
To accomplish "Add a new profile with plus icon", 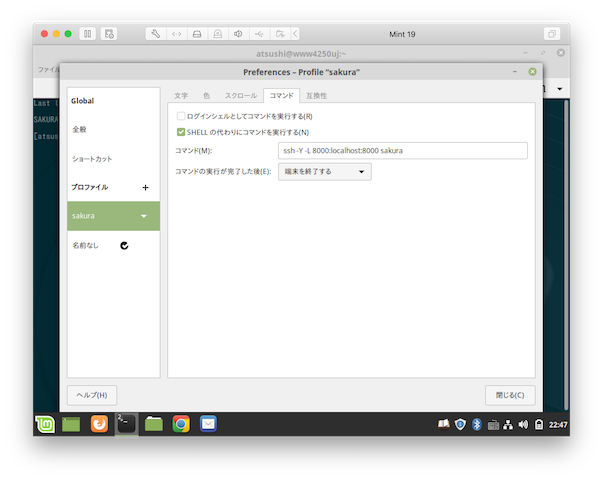I will [x=145, y=187].
